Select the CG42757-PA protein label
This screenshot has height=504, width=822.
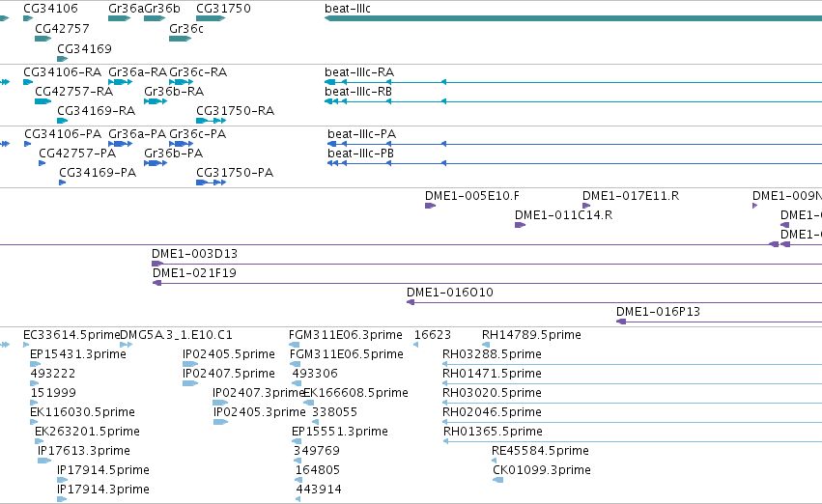(x=77, y=153)
